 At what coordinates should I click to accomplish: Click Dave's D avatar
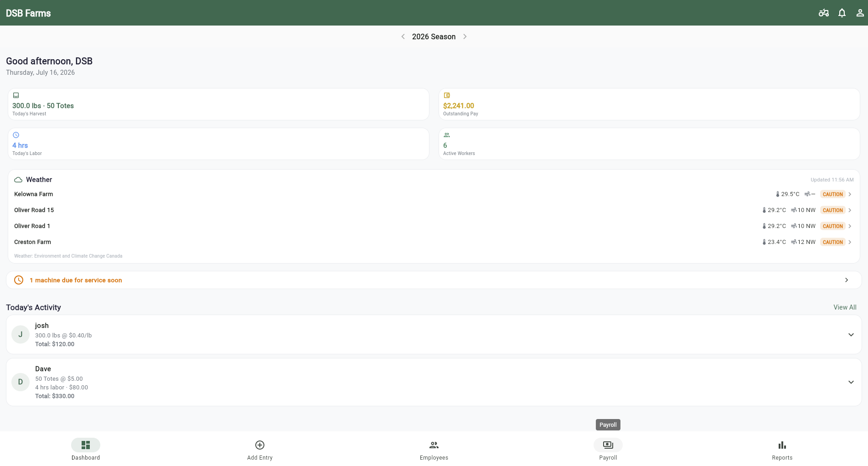point(21,382)
